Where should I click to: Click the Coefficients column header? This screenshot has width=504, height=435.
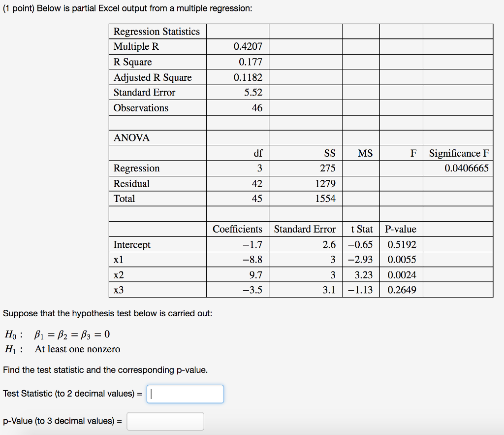(237, 229)
